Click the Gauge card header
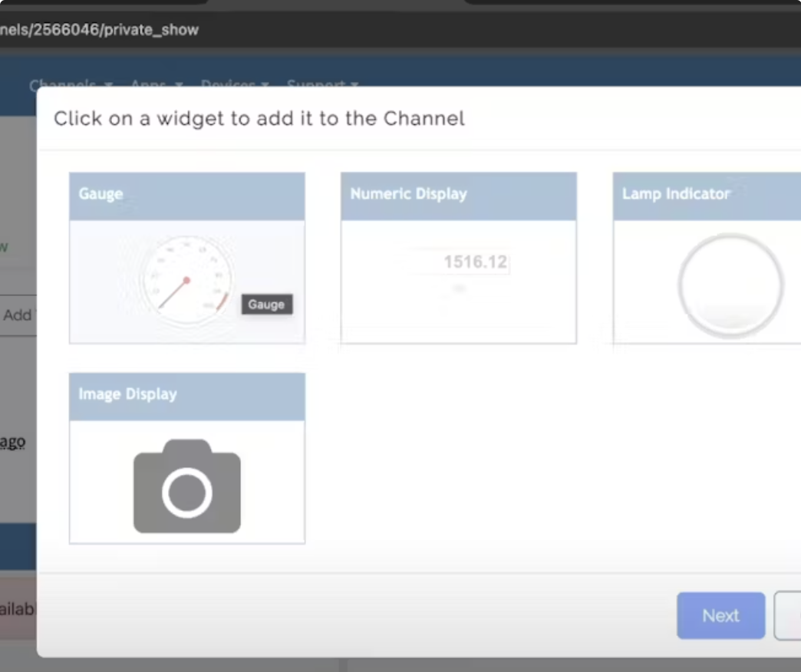Screen dimensions: 801x672 pyautogui.click(x=187, y=196)
